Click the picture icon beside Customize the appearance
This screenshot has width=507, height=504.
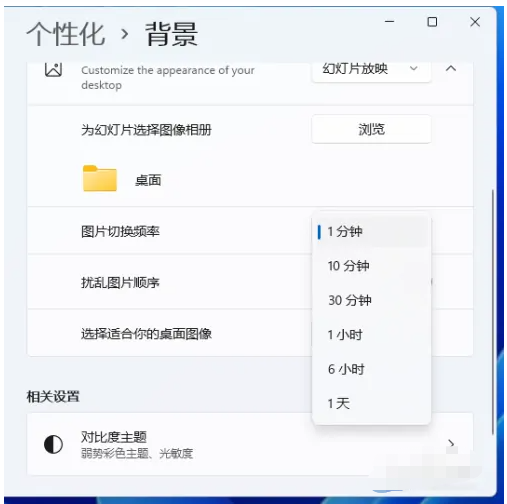click(x=53, y=70)
